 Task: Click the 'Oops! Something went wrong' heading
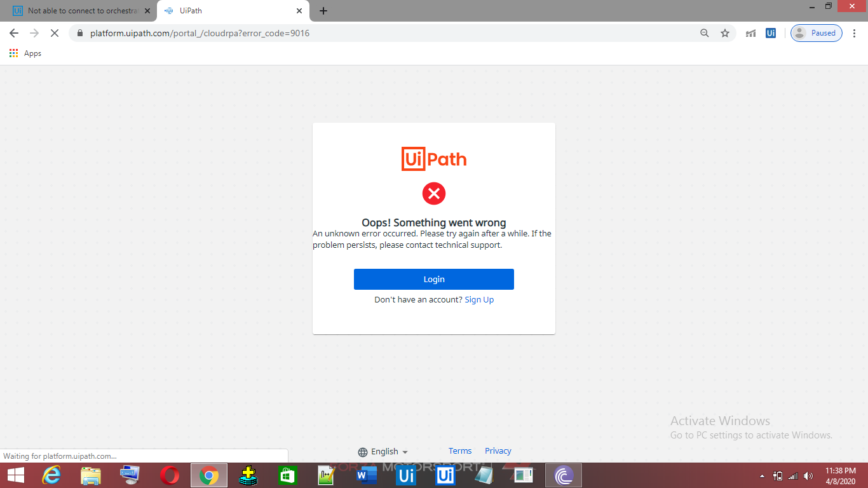434,222
